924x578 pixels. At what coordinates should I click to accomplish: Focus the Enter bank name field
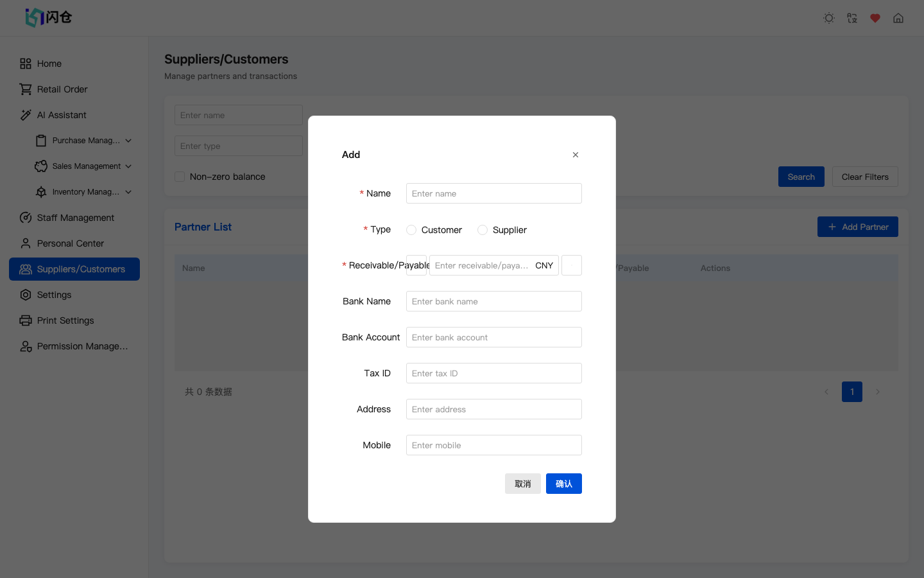click(x=493, y=301)
